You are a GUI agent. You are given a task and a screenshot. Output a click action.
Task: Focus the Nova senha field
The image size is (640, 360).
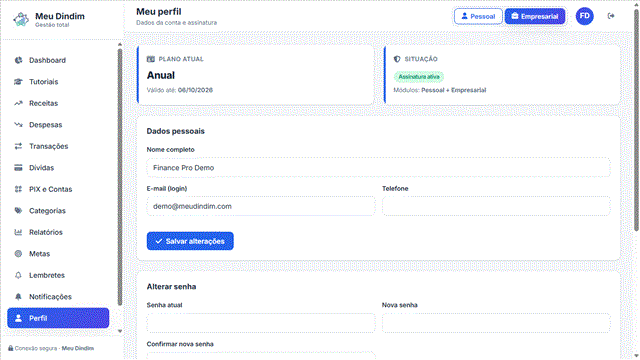pos(496,323)
